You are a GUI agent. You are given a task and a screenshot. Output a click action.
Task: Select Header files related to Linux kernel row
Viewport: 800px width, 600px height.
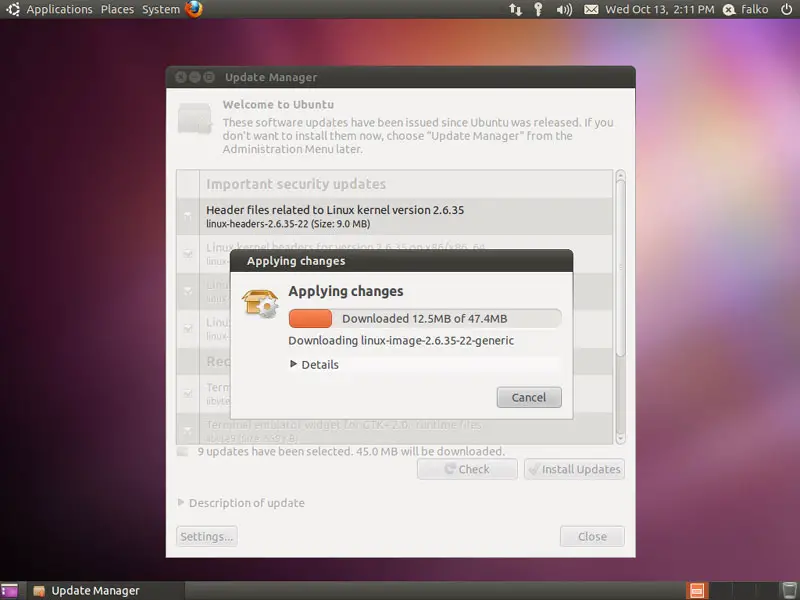click(394, 216)
